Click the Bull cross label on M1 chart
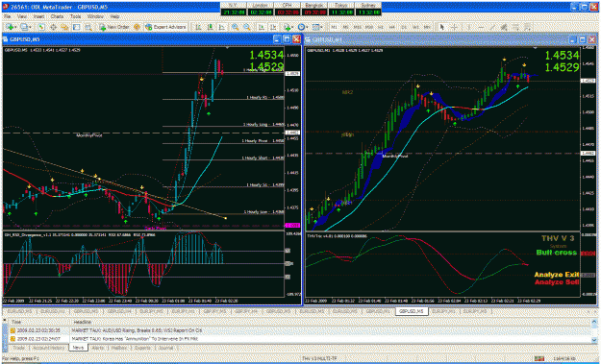Viewport: 601px width, 364px height. tap(557, 253)
